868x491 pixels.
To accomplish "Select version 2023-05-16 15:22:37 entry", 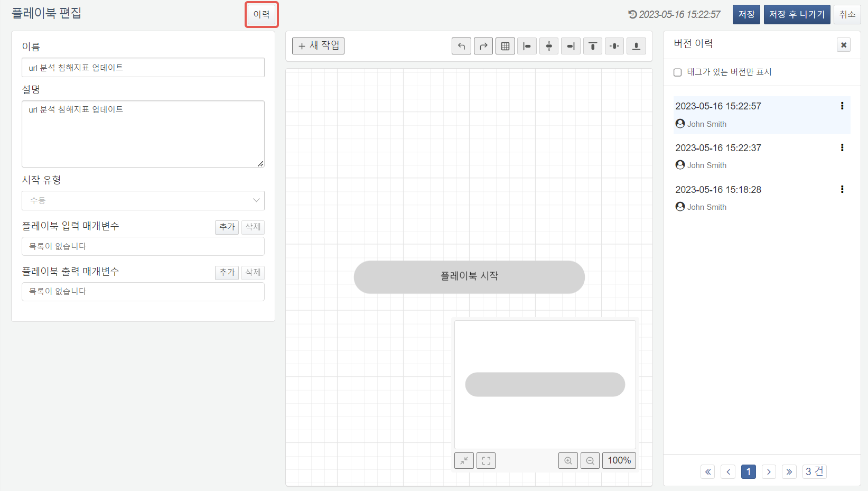I will [x=762, y=156].
